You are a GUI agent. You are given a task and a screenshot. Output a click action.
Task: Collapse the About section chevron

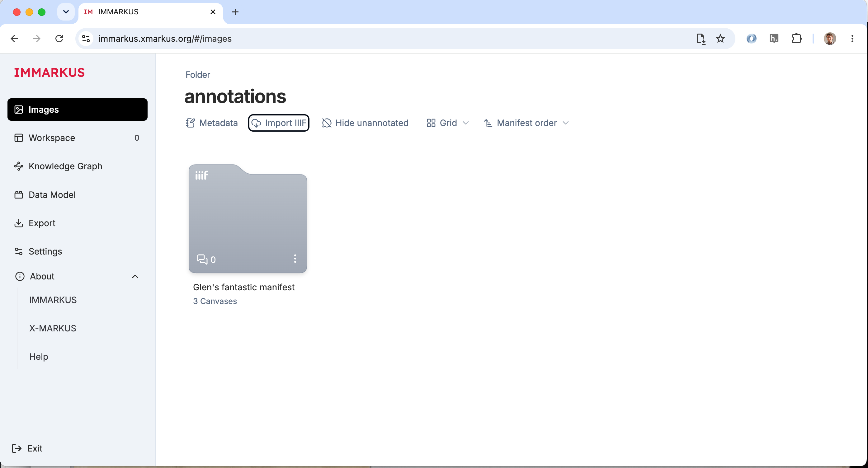135,276
